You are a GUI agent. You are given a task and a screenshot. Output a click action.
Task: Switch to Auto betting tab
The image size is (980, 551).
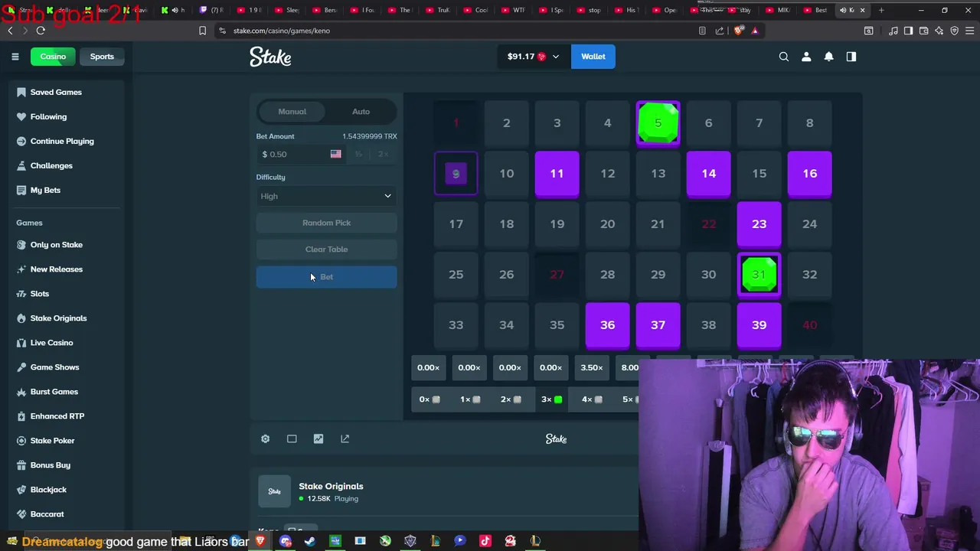tap(361, 112)
